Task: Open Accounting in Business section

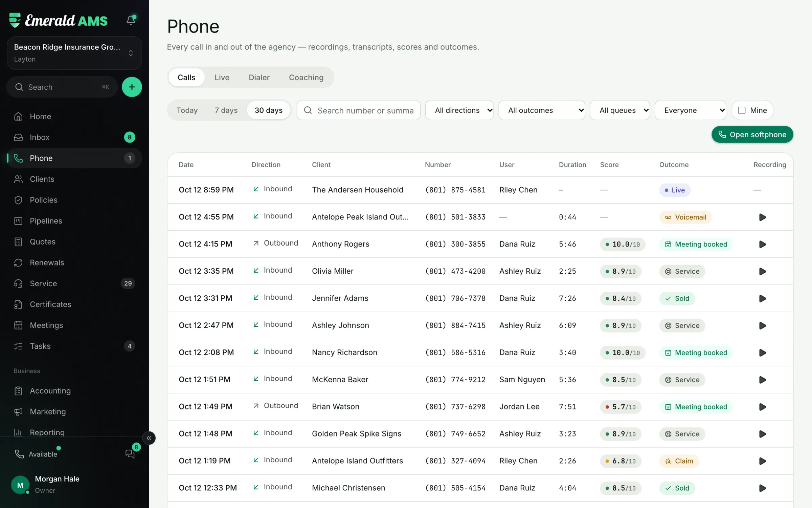Action: (x=74, y=390)
